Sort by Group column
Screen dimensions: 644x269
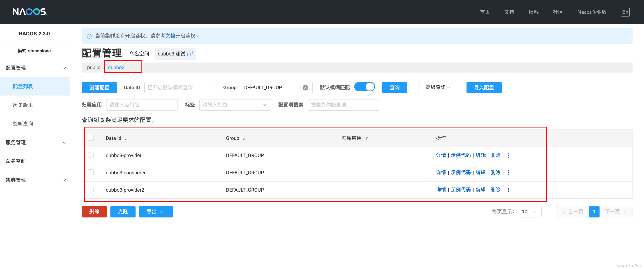[244, 138]
